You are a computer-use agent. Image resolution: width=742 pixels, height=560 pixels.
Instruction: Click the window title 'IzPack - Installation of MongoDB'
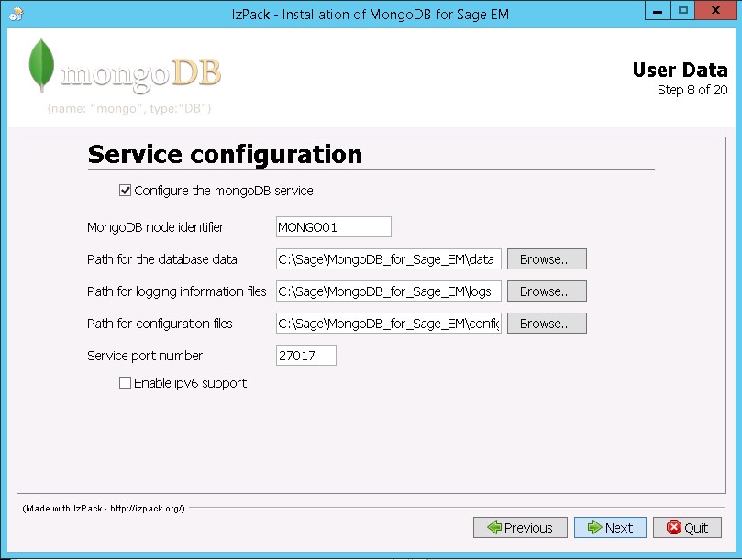[371, 15]
